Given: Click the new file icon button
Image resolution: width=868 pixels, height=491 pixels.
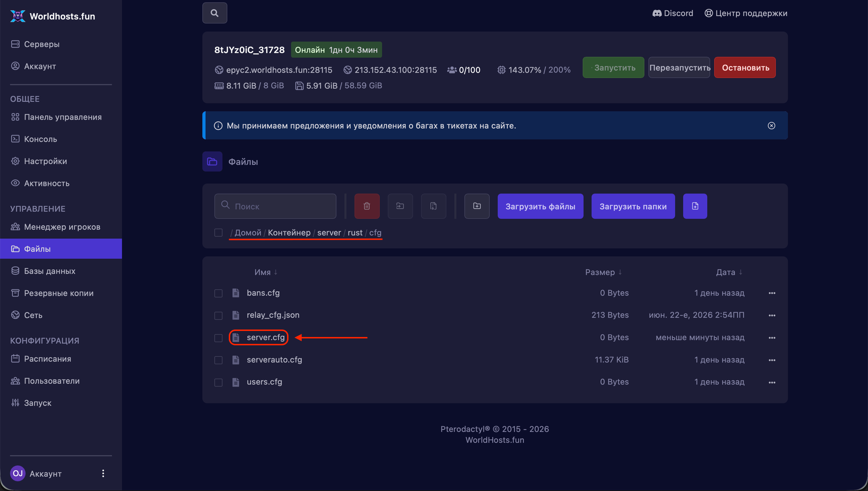Looking at the screenshot, I should coord(695,206).
